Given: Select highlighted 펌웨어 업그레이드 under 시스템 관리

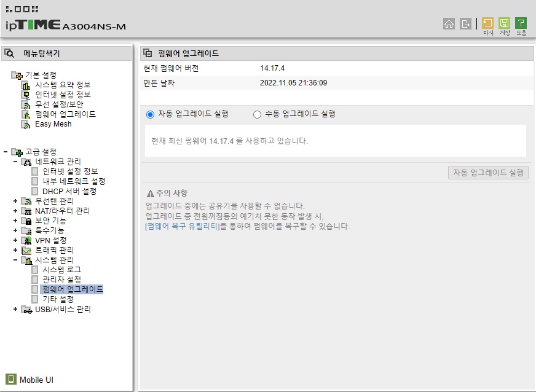Looking at the screenshot, I should (72, 289).
